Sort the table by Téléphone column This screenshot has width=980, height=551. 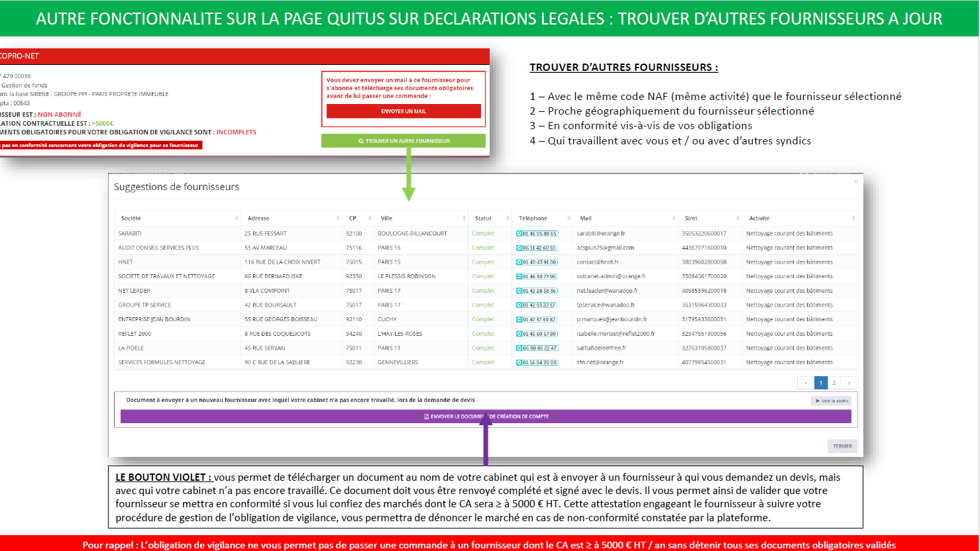click(542, 218)
